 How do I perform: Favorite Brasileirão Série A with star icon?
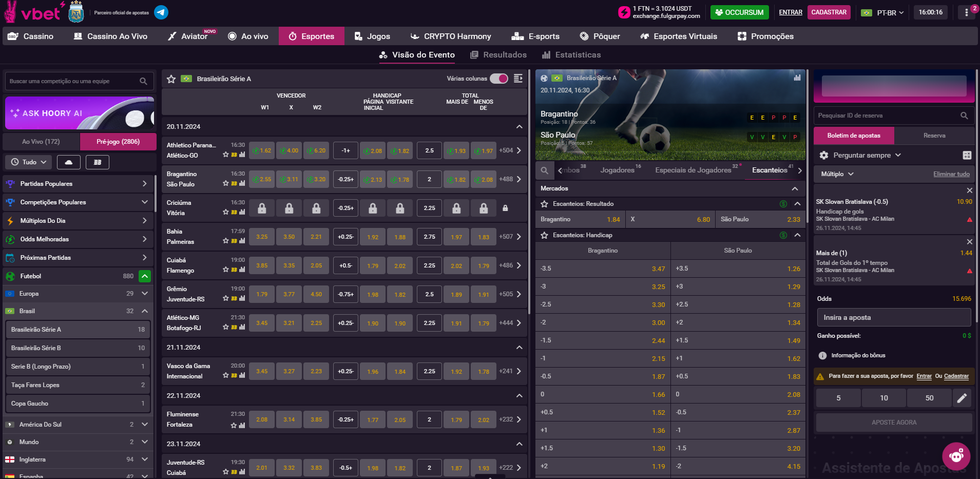pyautogui.click(x=171, y=79)
